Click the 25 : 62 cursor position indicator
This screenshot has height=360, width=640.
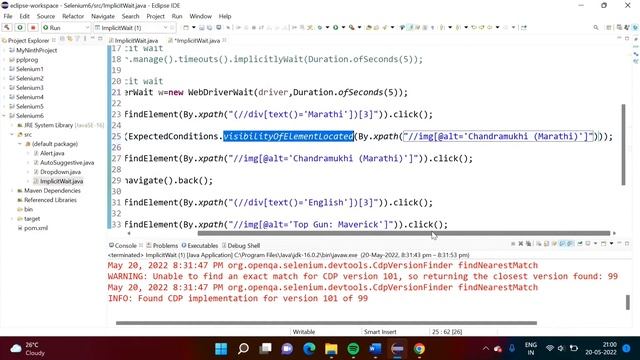[x=447, y=332]
